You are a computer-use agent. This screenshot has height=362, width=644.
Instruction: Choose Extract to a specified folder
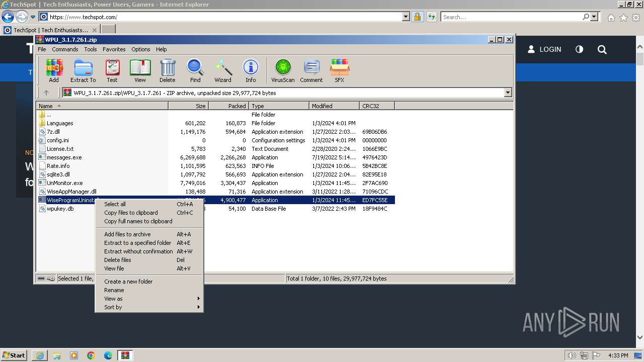click(x=149, y=243)
